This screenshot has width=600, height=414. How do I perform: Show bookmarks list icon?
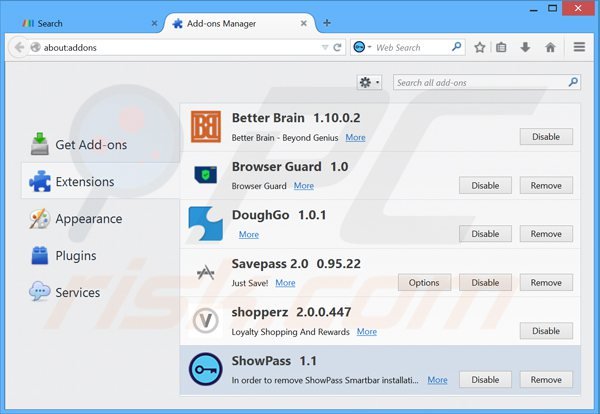(x=501, y=47)
